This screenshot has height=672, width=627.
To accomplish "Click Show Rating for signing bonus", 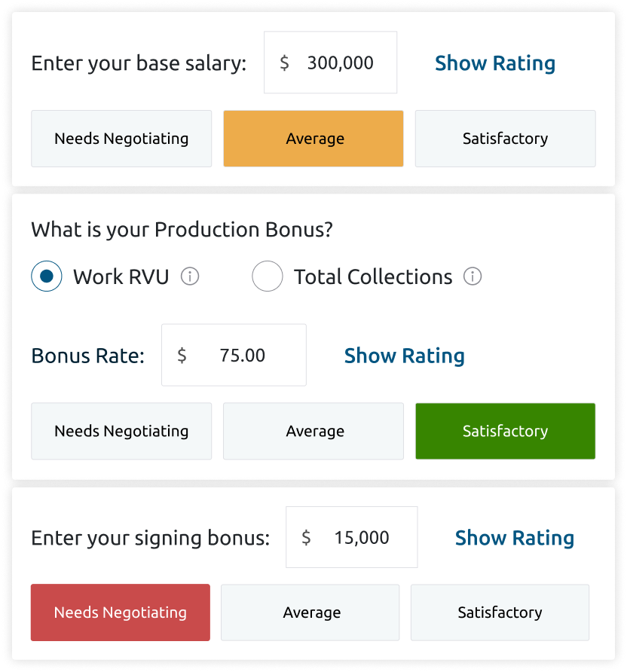I will pyautogui.click(x=515, y=538).
